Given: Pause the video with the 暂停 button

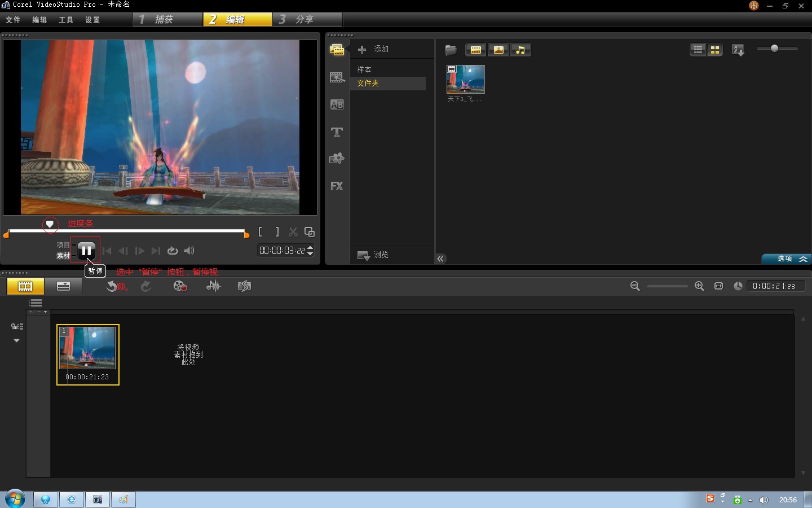Looking at the screenshot, I should pos(86,250).
